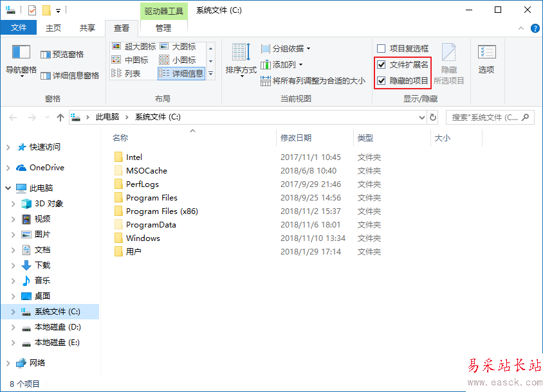Open the 添加列 dropdown
This screenshot has height=392, width=543.
tap(282, 64)
